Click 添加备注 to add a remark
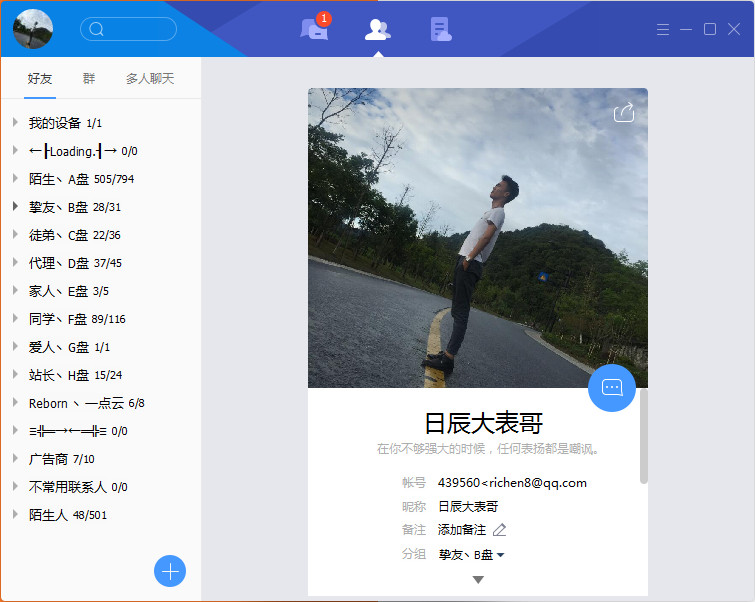Image resolution: width=755 pixels, height=602 pixels. (x=462, y=530)
